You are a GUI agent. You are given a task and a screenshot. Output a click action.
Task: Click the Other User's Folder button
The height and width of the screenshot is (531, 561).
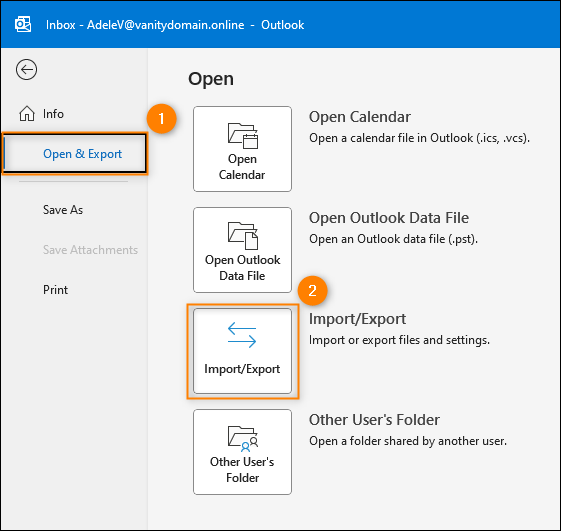click(x=242, y=452)
